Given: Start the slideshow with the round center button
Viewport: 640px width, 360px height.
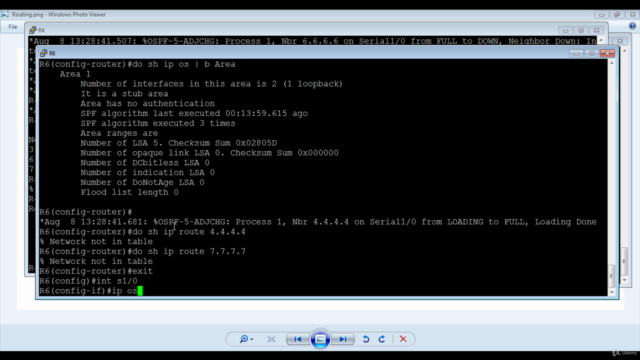Looking at the screenshot, I should 320,339.
